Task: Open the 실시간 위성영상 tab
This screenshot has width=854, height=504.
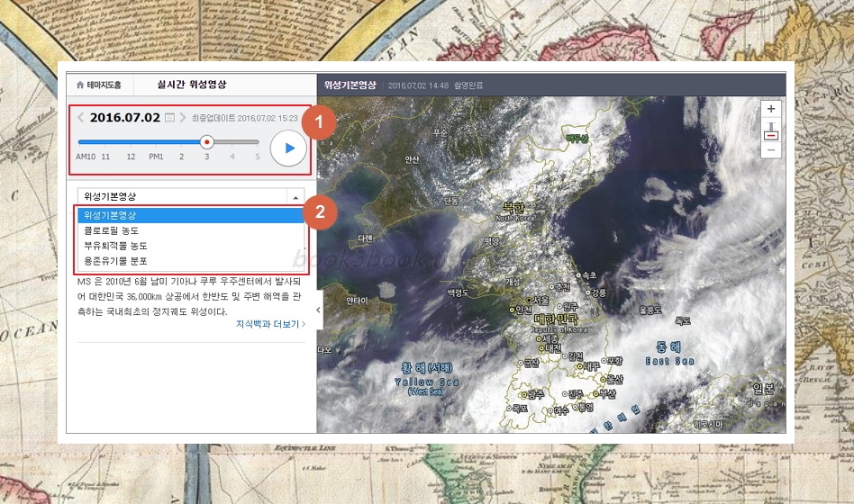Action: click(x=192, y=85)
